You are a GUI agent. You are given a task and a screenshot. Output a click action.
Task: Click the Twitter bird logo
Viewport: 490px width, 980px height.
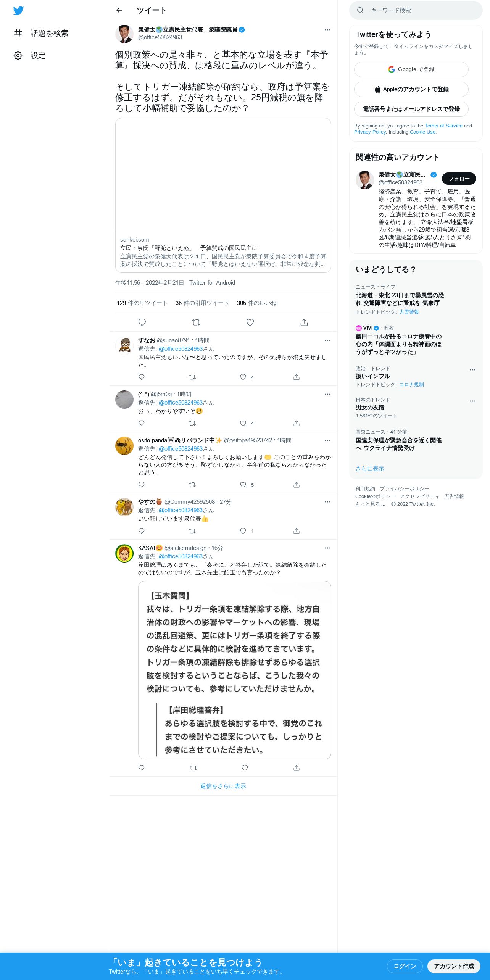tap(18, 11)
